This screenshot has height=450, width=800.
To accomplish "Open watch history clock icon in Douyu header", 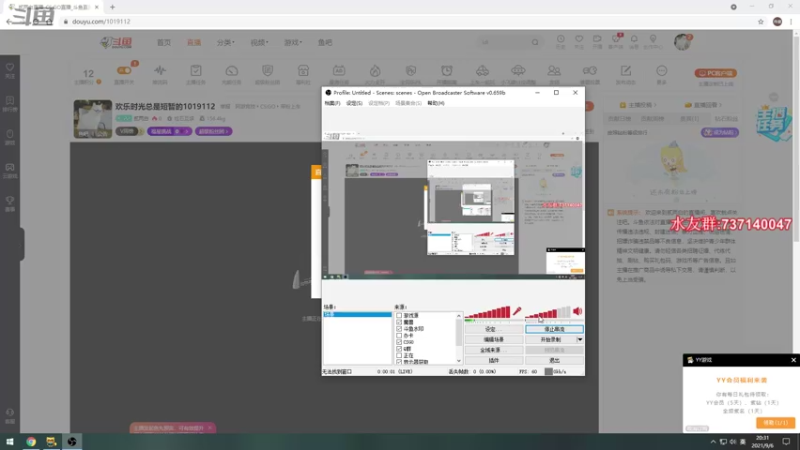I will [x=560, y=39].
